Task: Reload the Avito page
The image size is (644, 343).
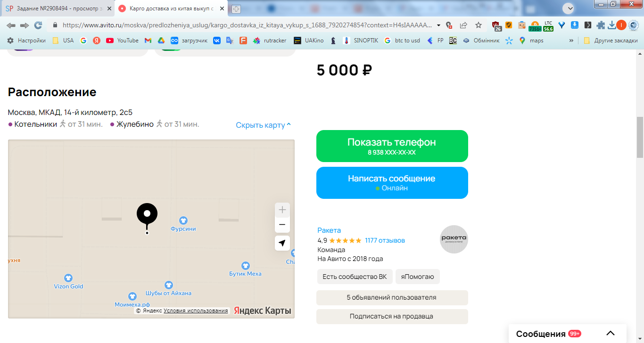Action: pyautogui.click(x=38, y=25)
